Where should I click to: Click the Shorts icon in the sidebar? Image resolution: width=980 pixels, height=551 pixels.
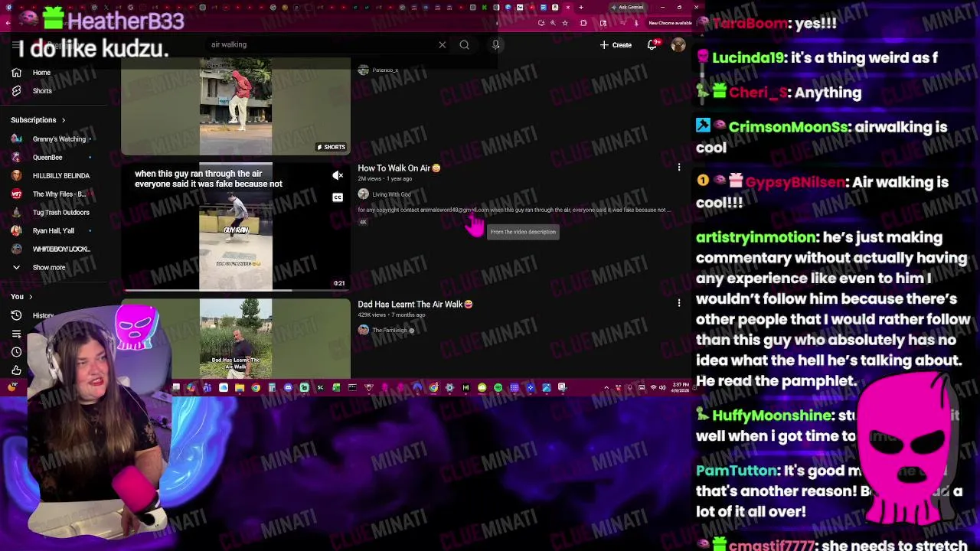click(16, 91)
